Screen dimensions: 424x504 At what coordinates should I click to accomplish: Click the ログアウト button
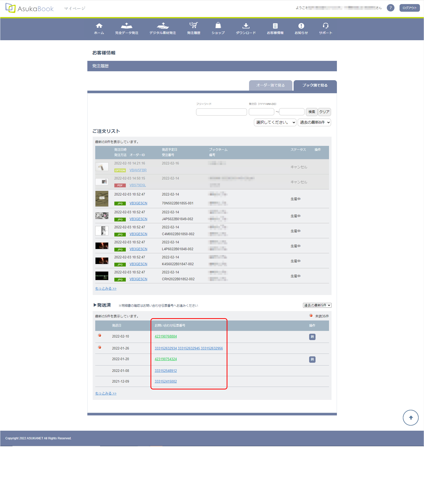click(409, 8)
